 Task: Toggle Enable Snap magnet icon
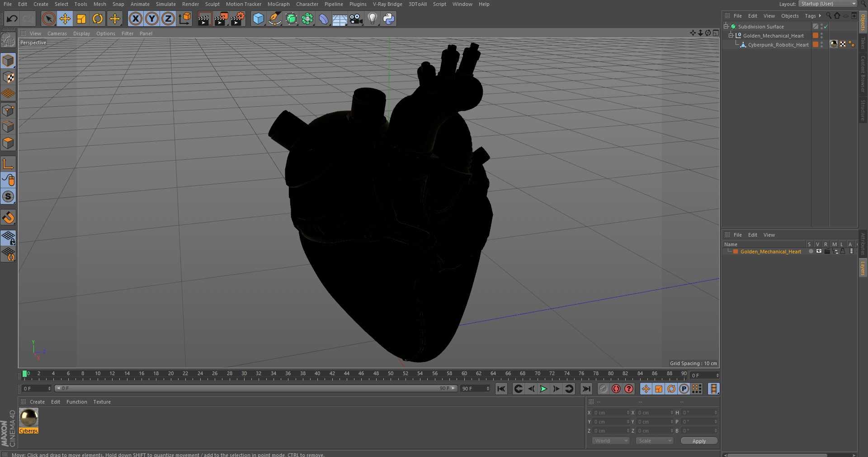[8, 218]
